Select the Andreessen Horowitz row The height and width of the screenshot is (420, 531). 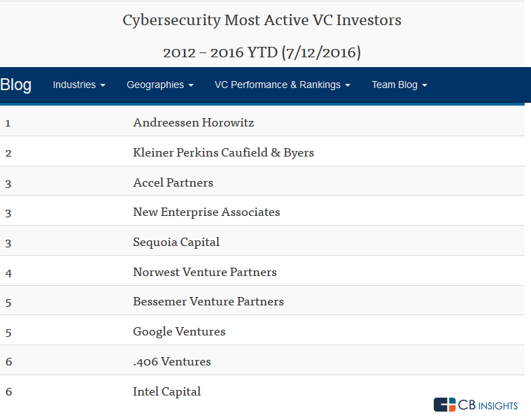click(x=193, y=123)
